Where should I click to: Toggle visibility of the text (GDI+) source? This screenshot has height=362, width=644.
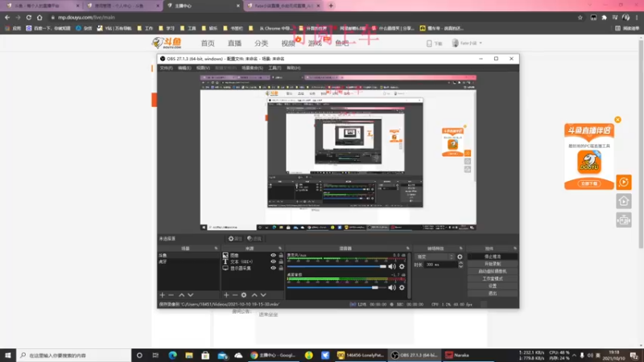tap(273, 261)
